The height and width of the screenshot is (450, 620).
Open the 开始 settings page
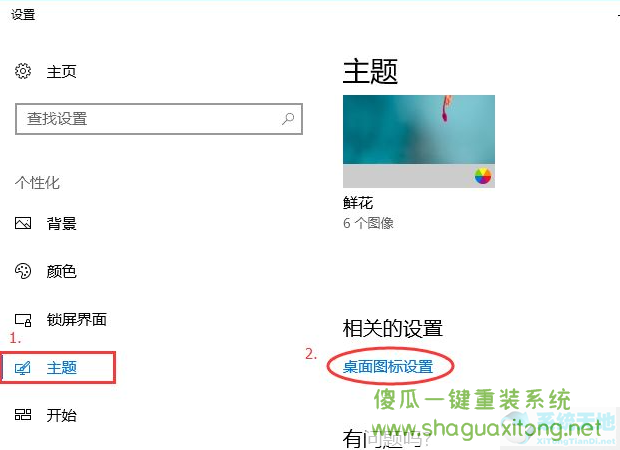point(61,415)
